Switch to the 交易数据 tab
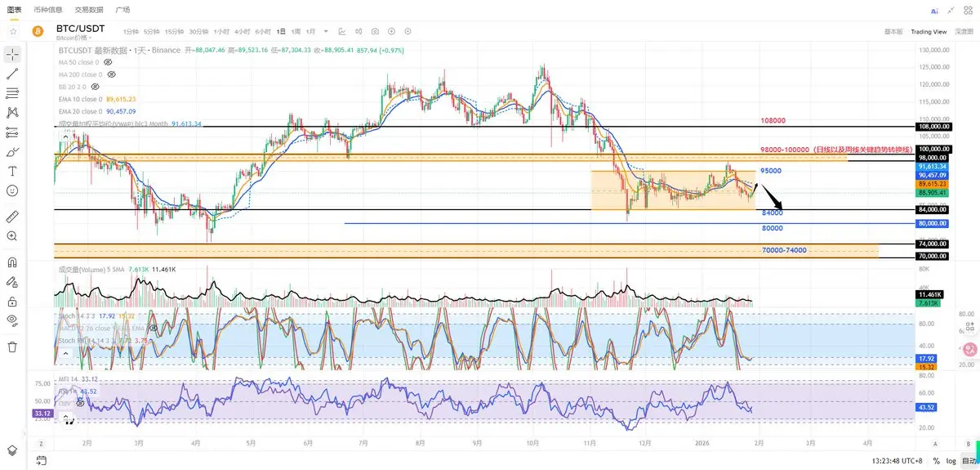 (88, 10)
